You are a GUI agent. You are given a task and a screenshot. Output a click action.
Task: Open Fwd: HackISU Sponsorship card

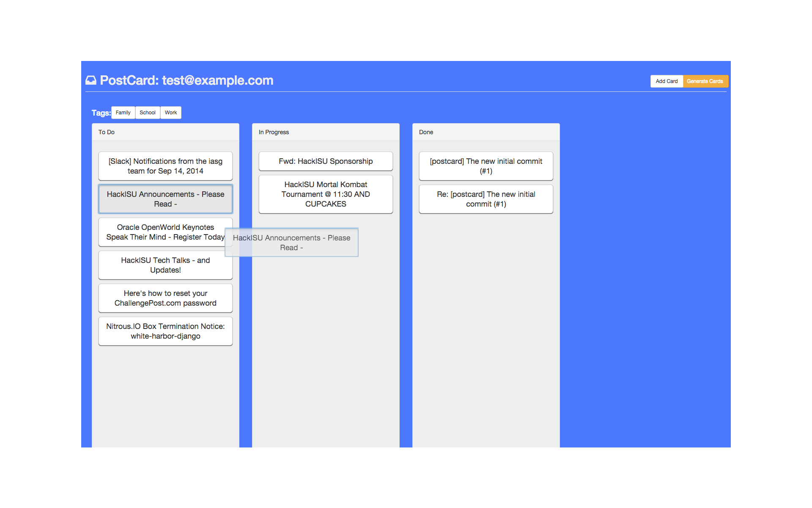pos(326,161)
